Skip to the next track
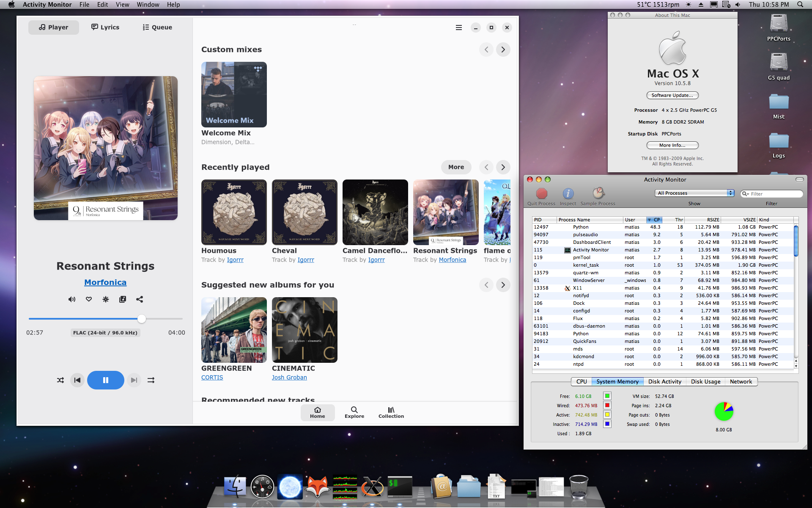 pyautogui.click(x=134, y=380)
